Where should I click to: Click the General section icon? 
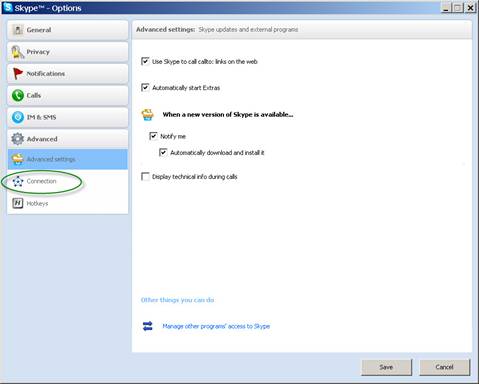pyautogui.click(x=18, y=30)
